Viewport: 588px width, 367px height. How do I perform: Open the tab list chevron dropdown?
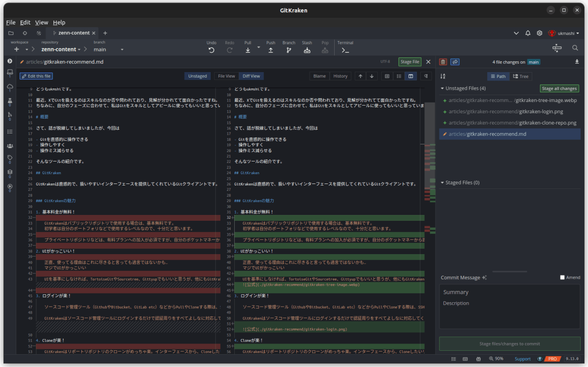tap(516, 33)
